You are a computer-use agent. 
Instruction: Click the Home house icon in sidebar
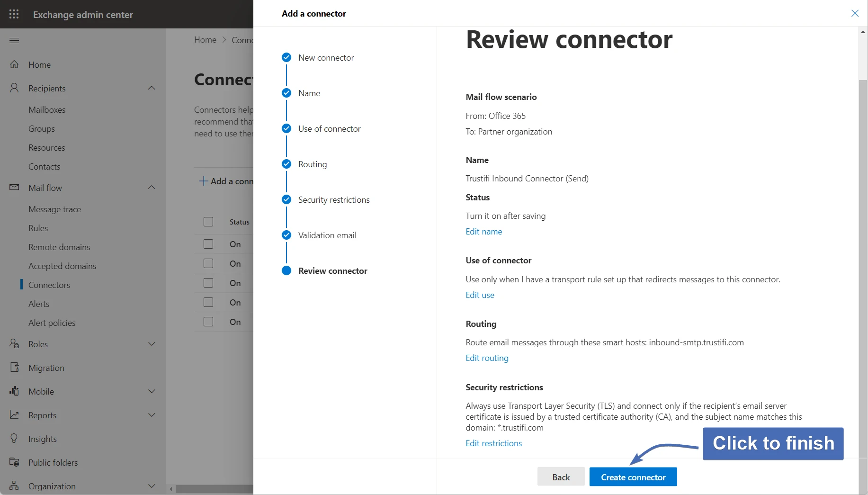[14, 64]
